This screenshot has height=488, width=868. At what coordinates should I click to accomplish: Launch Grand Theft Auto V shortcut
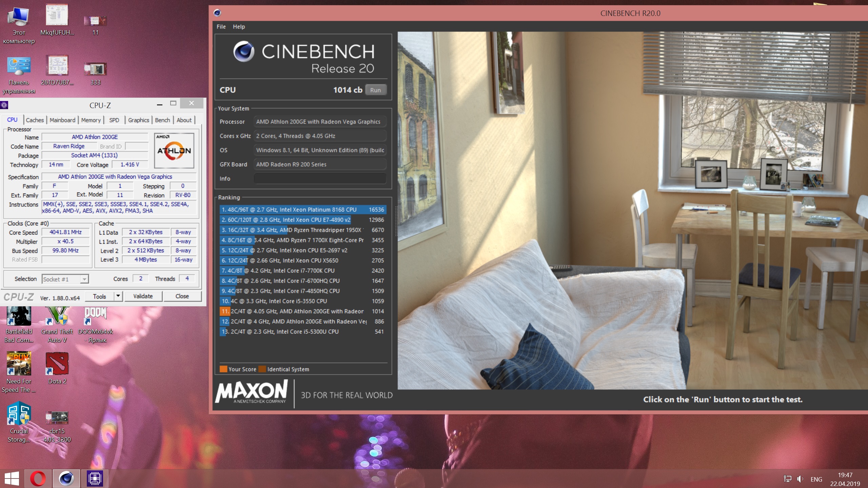(57, 325)
